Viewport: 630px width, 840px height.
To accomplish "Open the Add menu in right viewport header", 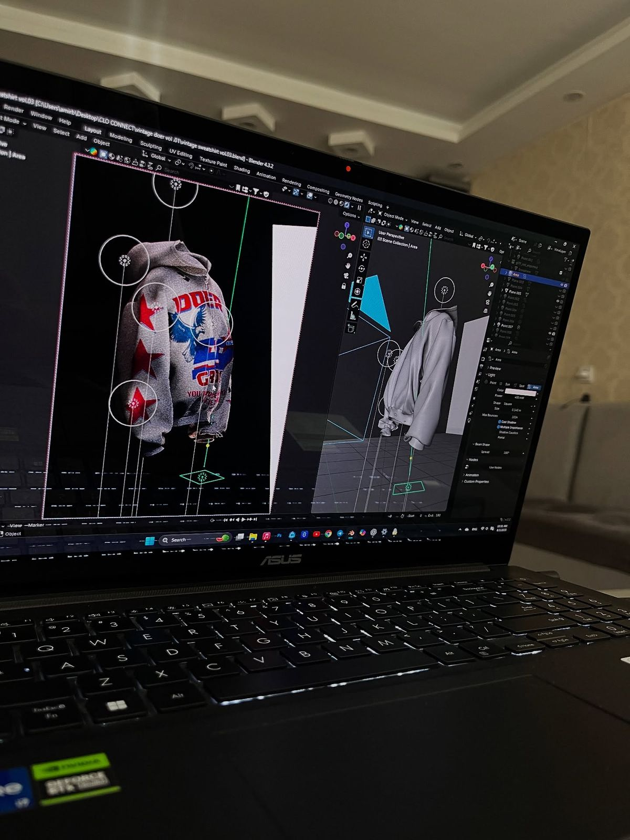I will coord(438,228).
